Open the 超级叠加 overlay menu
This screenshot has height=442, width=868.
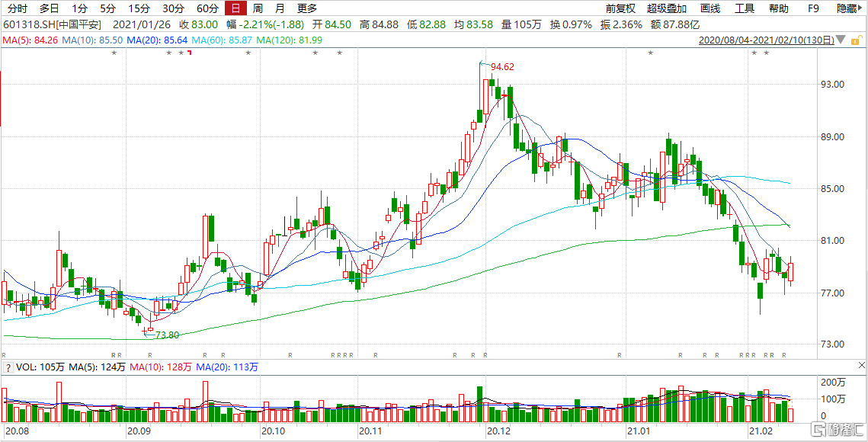tap(667, 8)
